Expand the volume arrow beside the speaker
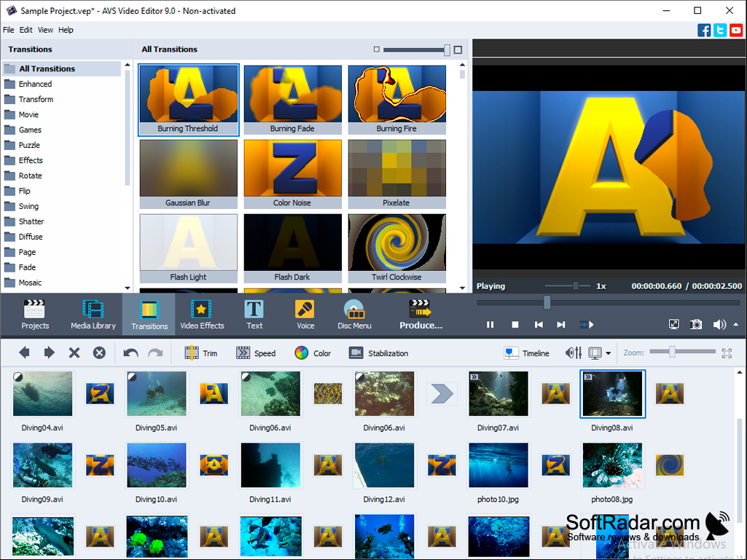 (x=736, y=324)
